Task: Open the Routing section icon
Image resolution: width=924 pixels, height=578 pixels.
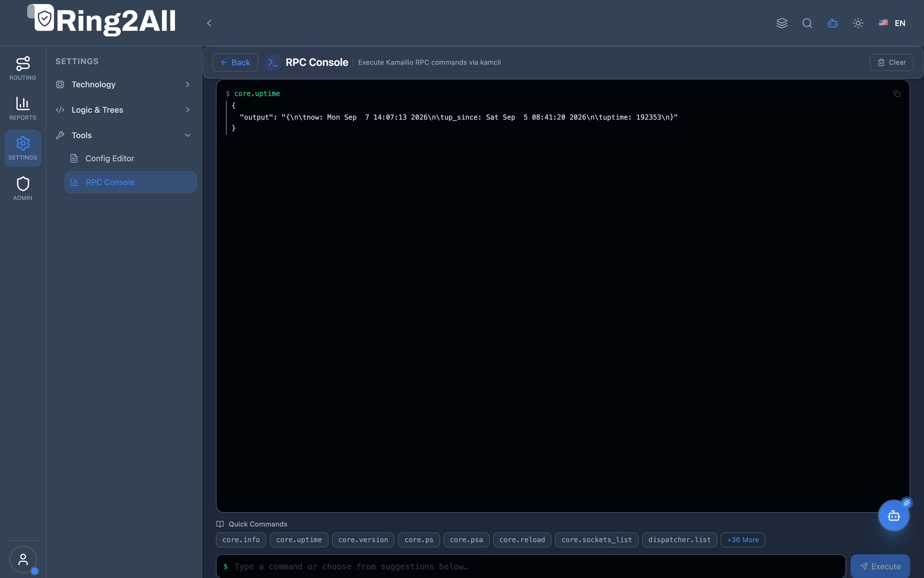Action: (x=23, y=68)
